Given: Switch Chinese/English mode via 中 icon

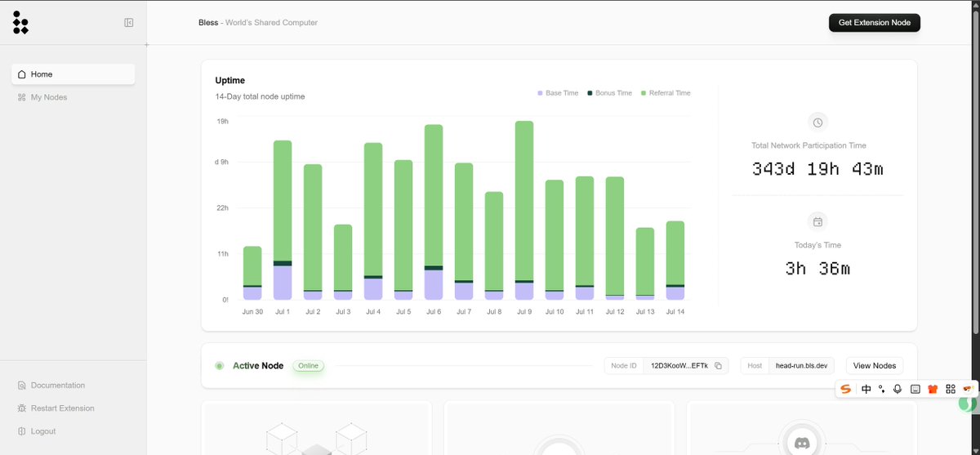Looking at the screenshot, I should (x=866, y=389).
